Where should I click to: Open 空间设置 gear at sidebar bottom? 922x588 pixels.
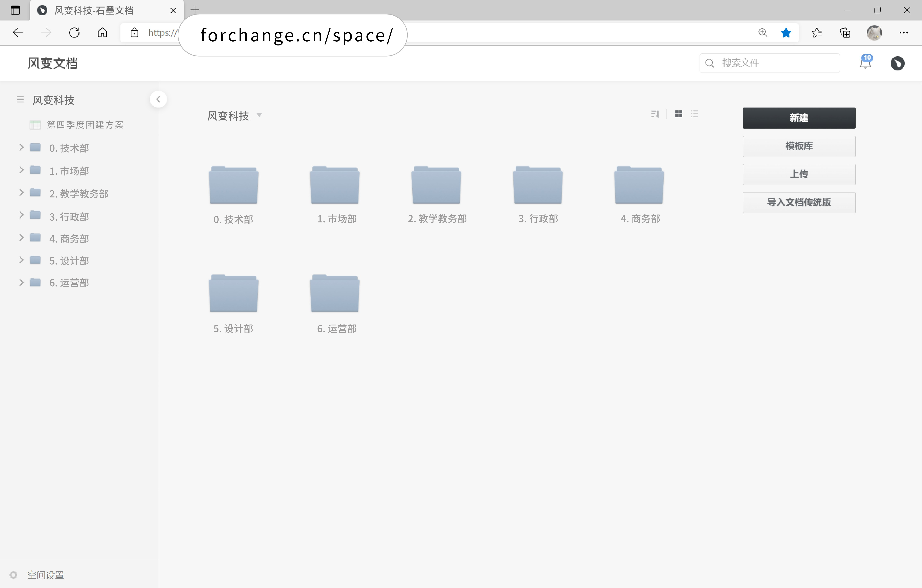[14, 575]
